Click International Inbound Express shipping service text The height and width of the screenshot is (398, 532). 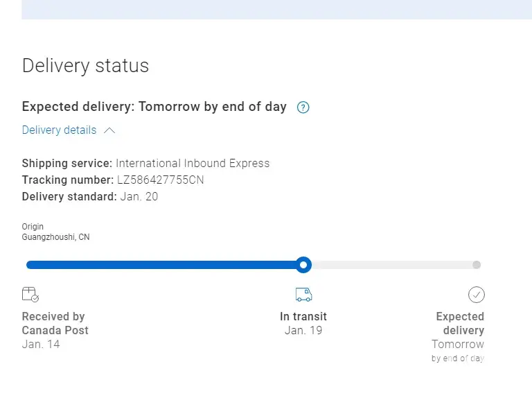[193, 164]
